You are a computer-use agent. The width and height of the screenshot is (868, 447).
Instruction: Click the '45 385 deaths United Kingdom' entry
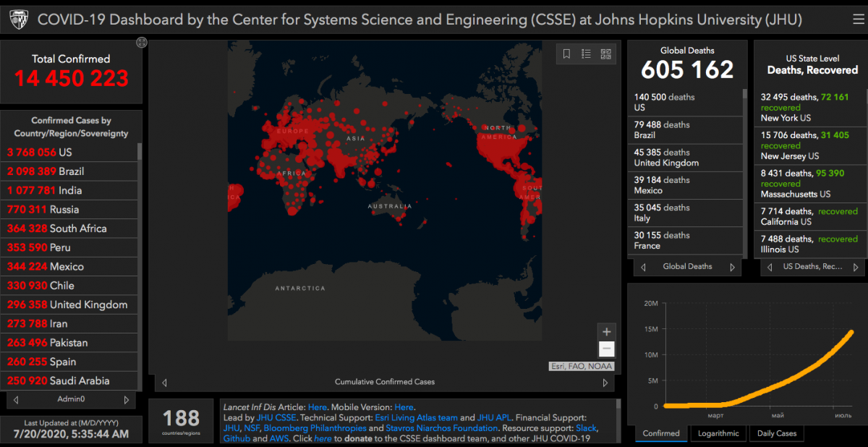click(686, 158)
